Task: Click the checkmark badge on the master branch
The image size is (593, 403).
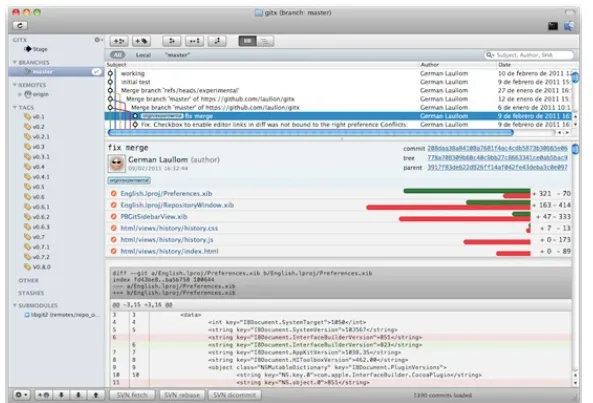Action: 96,71
